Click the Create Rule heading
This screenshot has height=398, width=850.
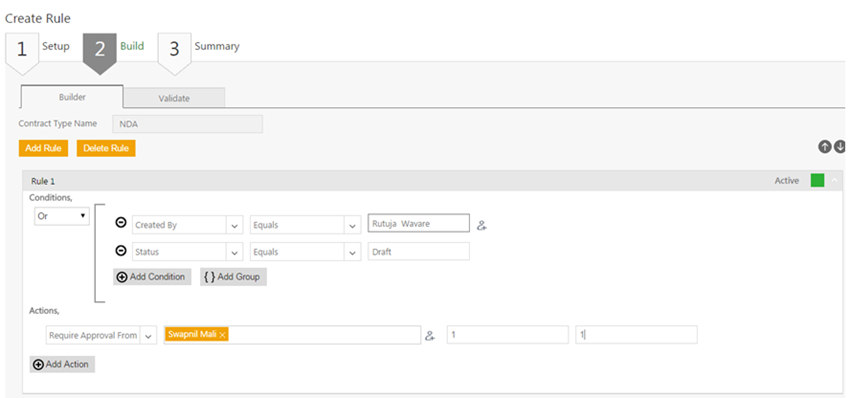click(x=38, y=18)
